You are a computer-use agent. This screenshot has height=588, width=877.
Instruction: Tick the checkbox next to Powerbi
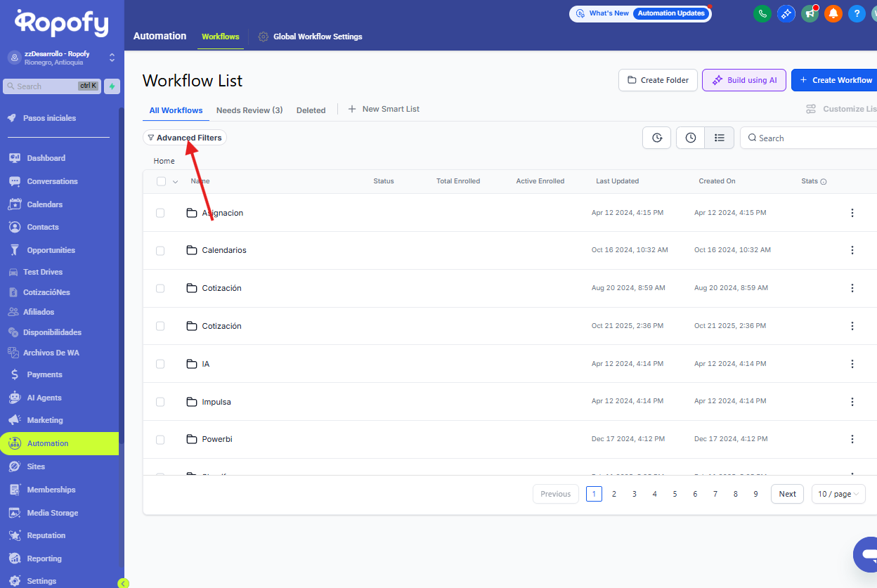tap(160, 439)
